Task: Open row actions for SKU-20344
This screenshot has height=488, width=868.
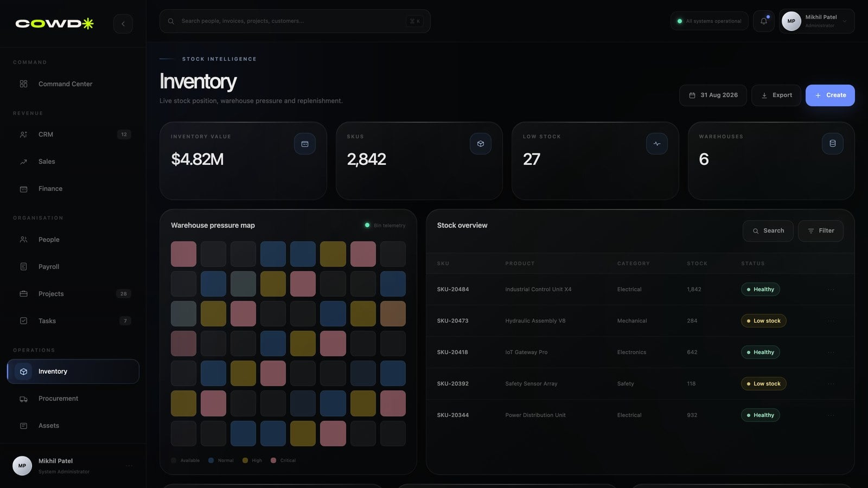Action: [831, 415]
